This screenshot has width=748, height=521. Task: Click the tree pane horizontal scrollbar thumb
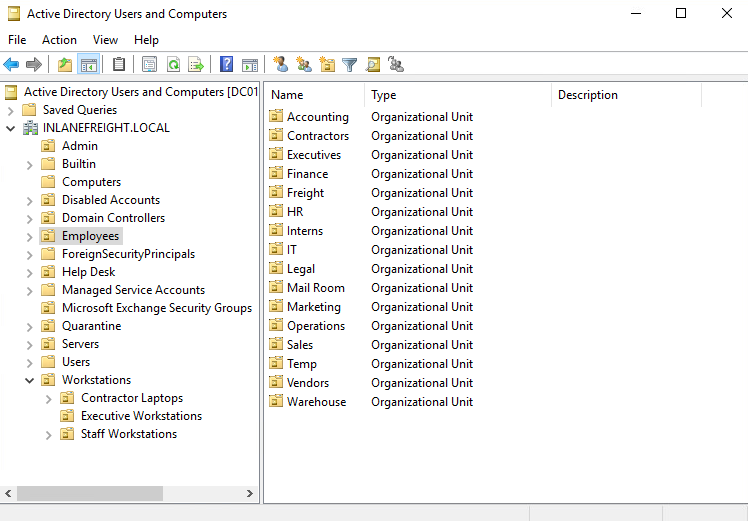coord(90,494)
